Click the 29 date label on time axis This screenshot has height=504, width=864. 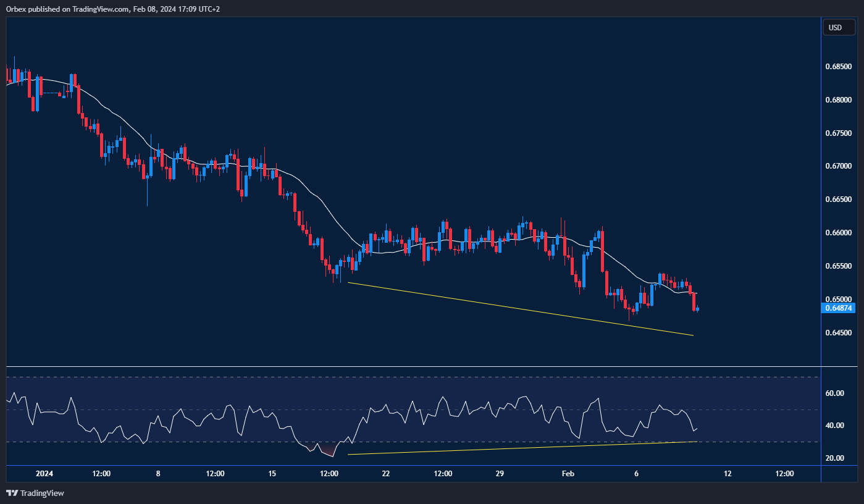[x=500, y=474]
